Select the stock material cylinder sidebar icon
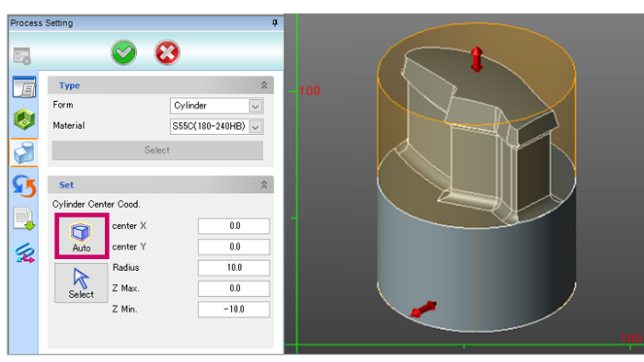644x362 pixels. tap(24, 153)
